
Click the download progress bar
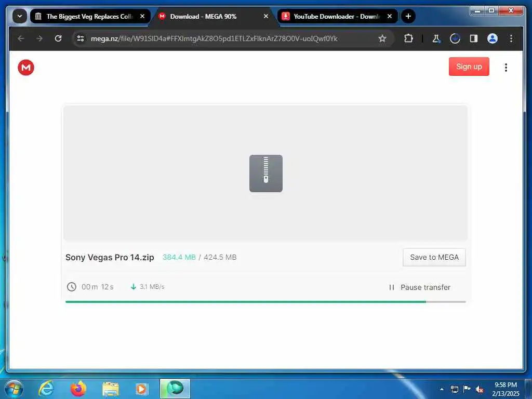(265, 302)
